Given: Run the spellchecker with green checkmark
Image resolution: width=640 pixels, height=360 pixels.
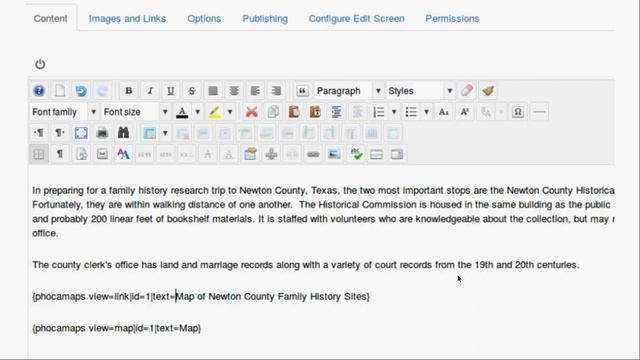Looking at the screenshot, I should tap(356, 154).
